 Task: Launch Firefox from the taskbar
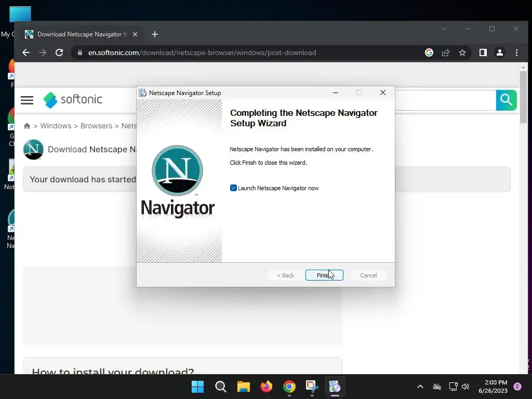(x=267, y=387)
